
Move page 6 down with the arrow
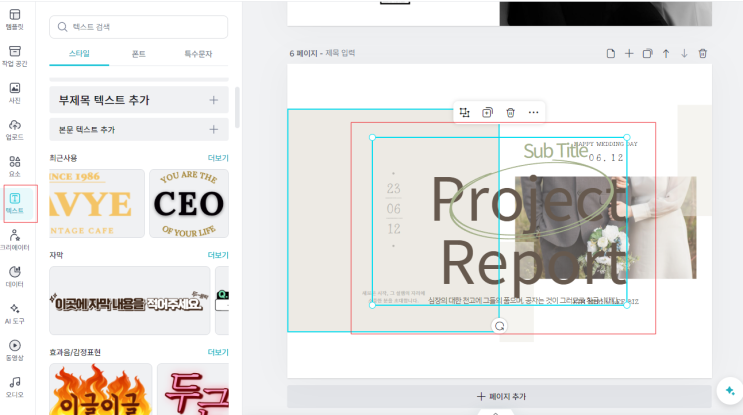(684, 54)
